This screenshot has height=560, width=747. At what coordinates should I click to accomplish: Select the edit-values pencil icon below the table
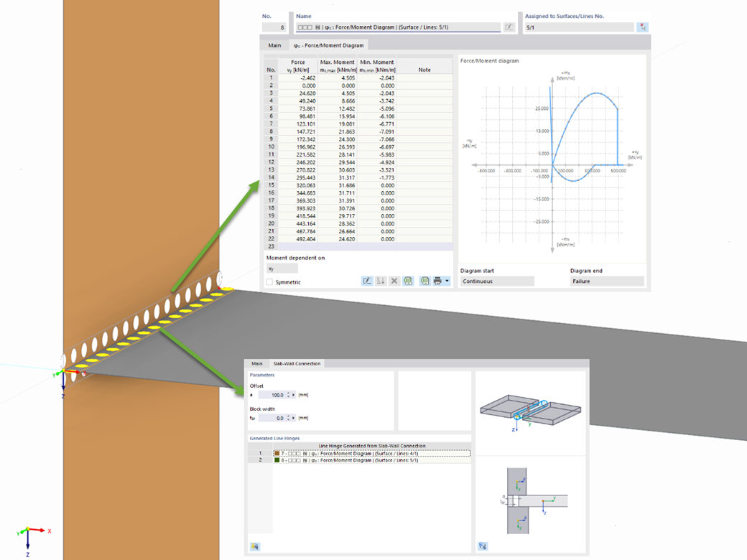click(366, 281)
